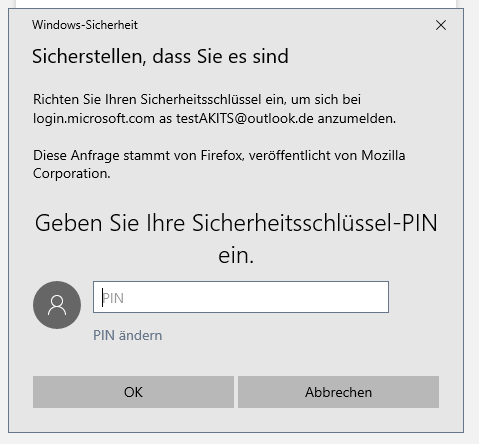Click the heading Sicherstellen, dass Sie es sind
Screen dimensions: 479x444
160,56
